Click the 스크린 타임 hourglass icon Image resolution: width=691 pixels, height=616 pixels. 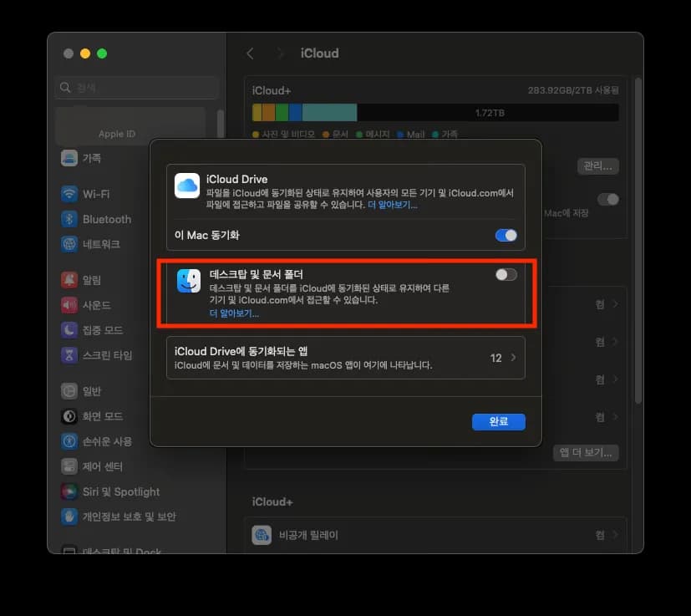[x=70, y=355]
